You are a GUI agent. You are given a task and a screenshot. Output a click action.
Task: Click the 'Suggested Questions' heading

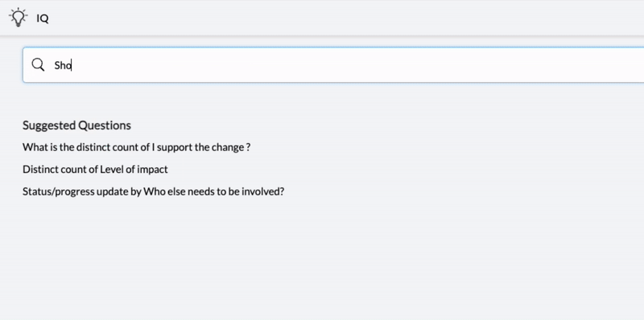click(76, 125)
